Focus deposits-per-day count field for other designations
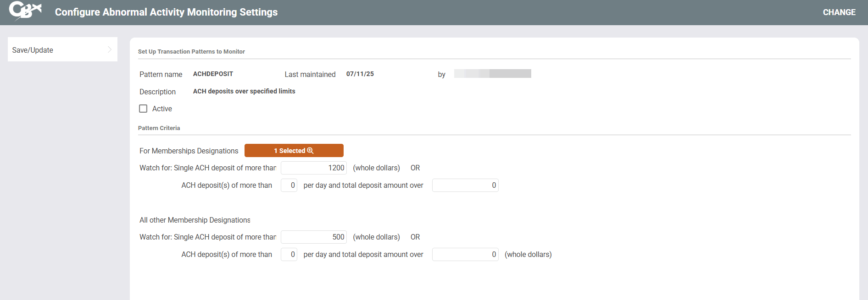 [289, 255]
